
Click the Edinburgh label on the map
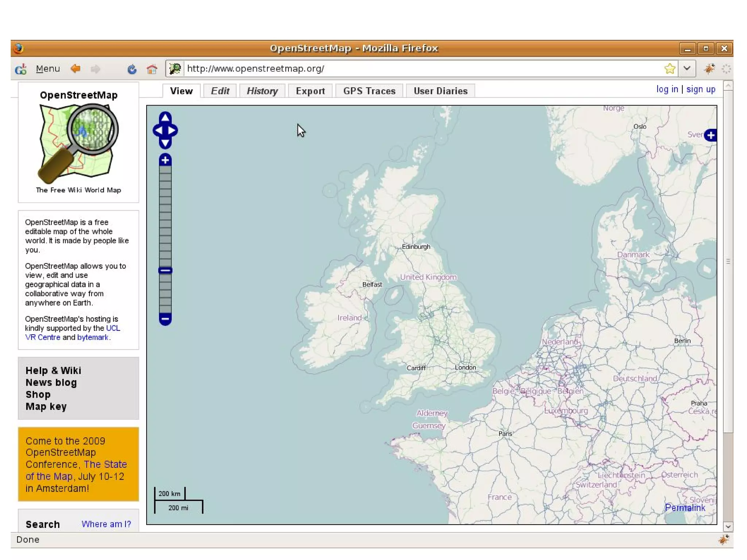tap(416, 247)
